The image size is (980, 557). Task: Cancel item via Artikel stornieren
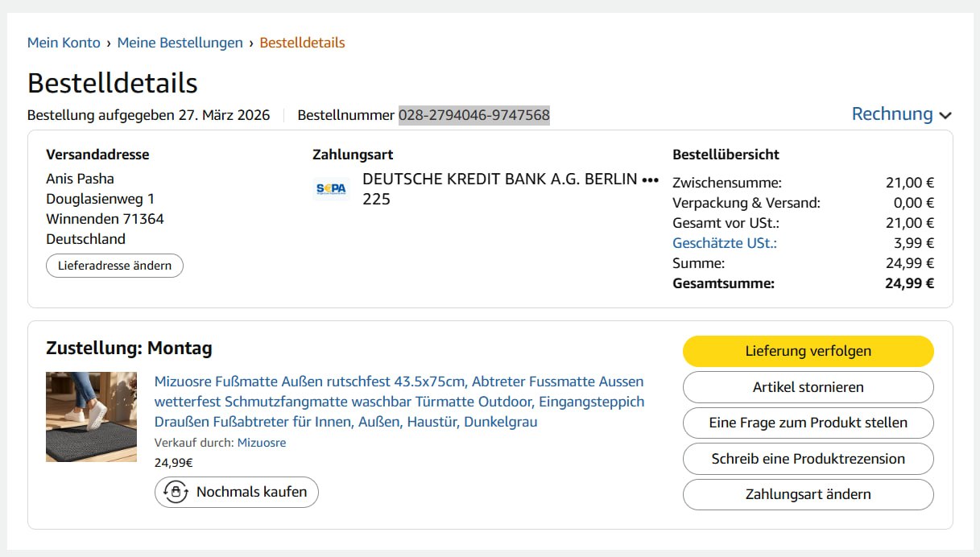tap(808, 387)
